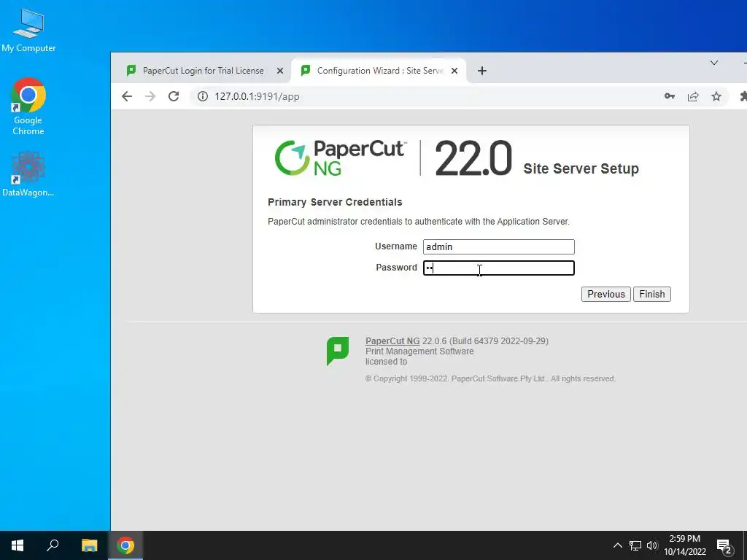747x560 pixels.
Task: Open File Explorer from the taskbar
Action: pos(89,545)
